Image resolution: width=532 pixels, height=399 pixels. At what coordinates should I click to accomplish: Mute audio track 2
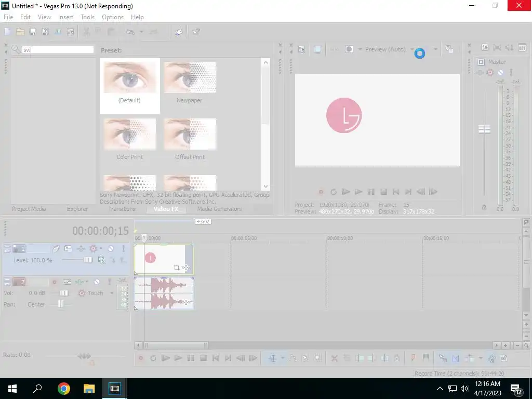point(97,282)
